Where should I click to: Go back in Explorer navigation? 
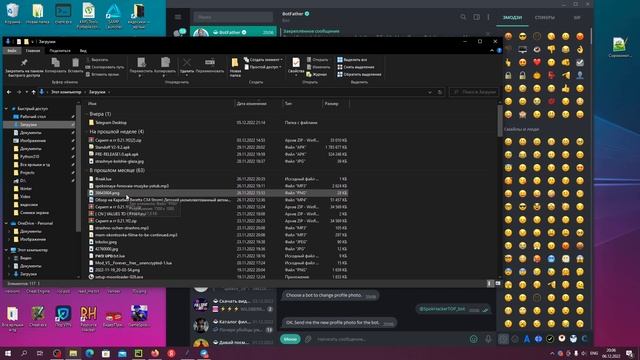point(9,92)
